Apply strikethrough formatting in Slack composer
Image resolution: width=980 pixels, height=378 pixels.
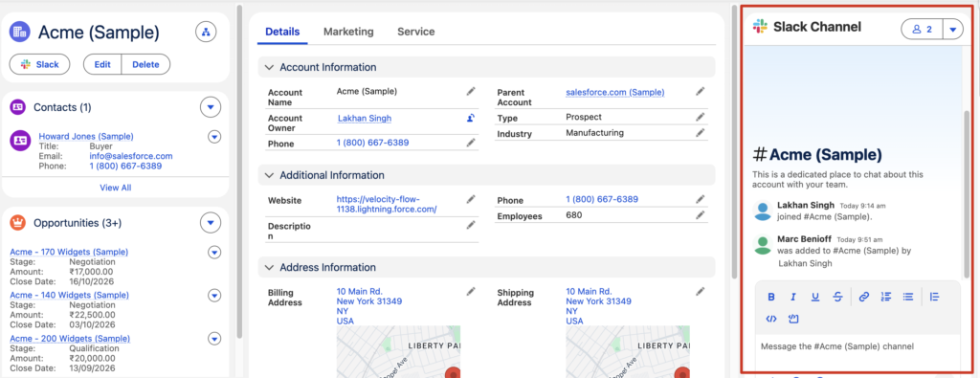click(837, 297)
